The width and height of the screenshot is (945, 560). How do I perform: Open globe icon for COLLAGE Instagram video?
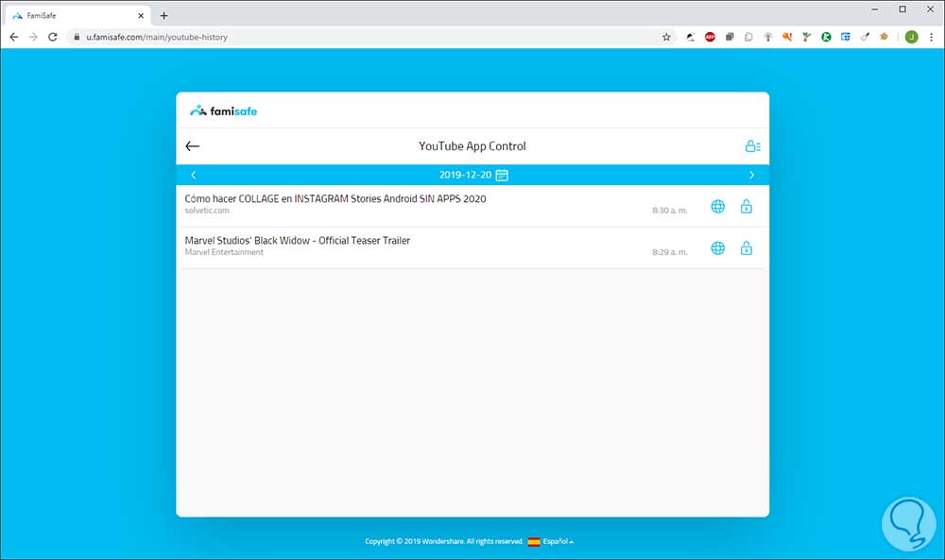click(718, 207)
